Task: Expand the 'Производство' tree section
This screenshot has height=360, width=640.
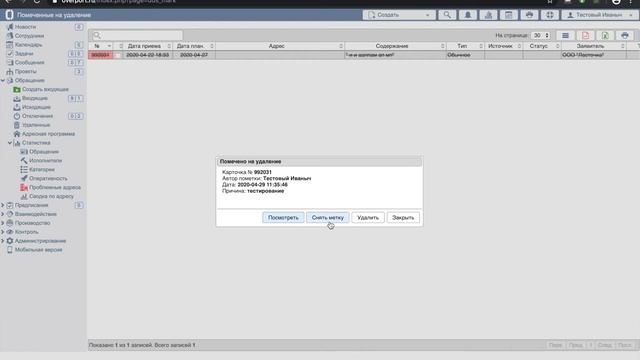Action: coord(3,223)
